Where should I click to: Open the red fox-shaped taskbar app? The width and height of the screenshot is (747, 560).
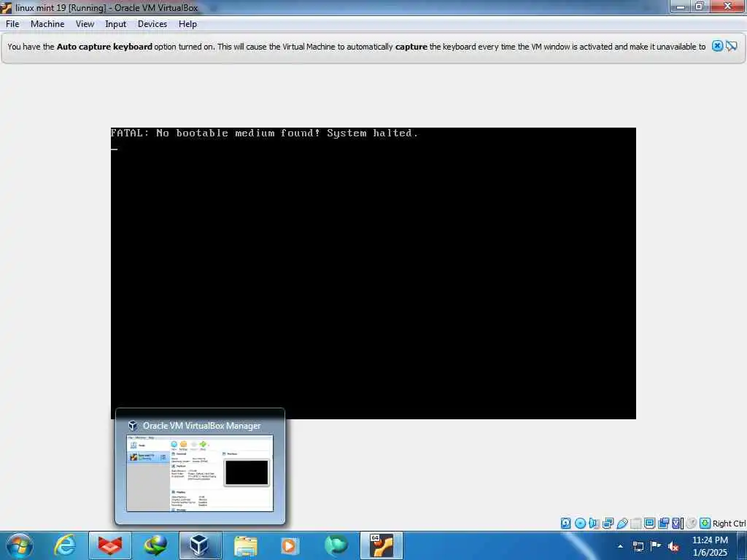(110, 545)
